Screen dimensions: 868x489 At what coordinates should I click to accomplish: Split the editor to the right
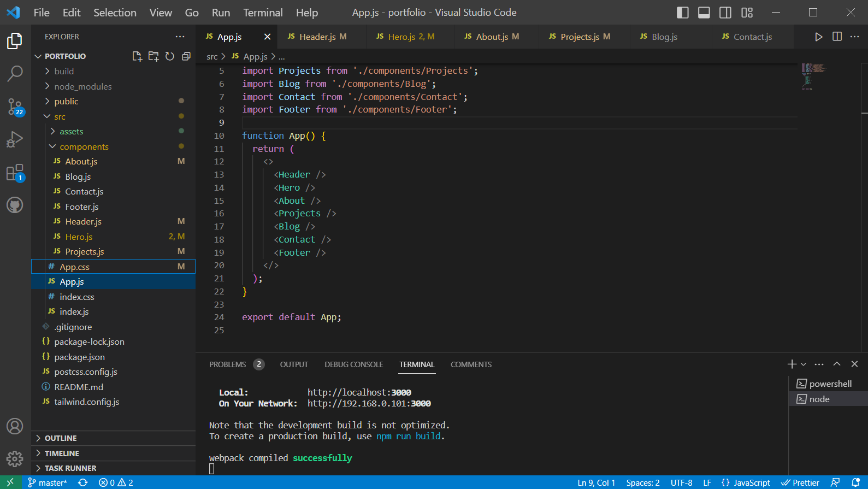pos(837,37)
